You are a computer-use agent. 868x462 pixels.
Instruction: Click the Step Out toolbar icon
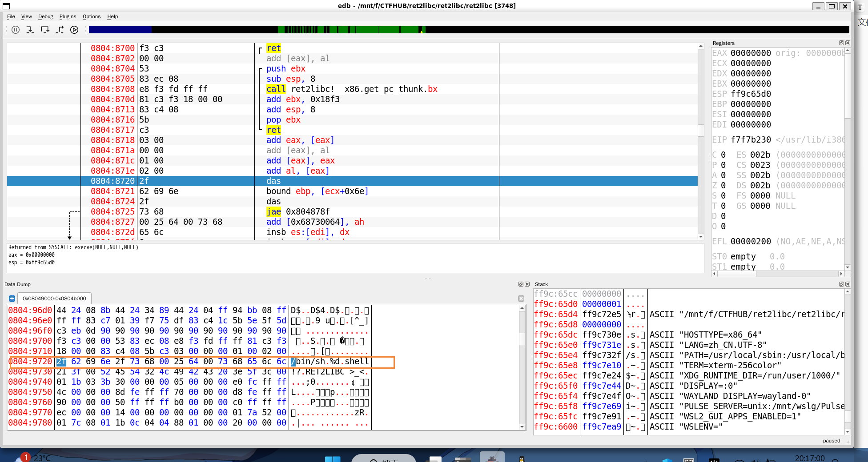click(60, 30)
